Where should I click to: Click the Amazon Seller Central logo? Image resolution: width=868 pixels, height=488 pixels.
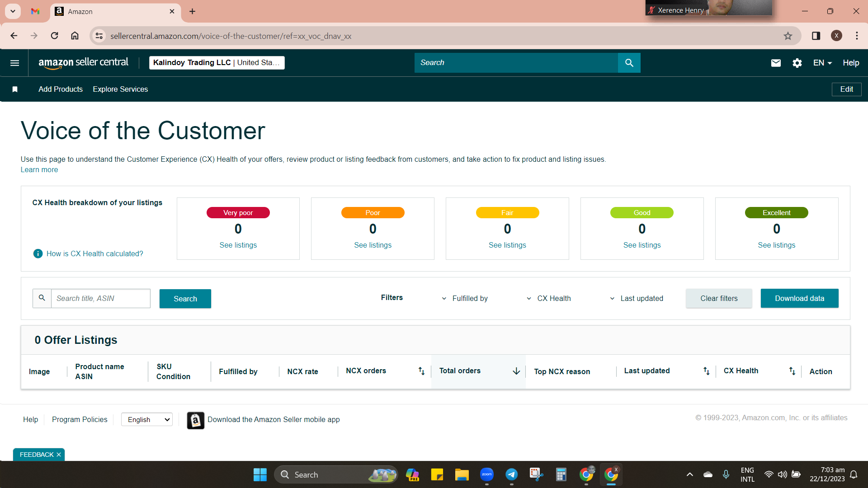tap(83, 63)
